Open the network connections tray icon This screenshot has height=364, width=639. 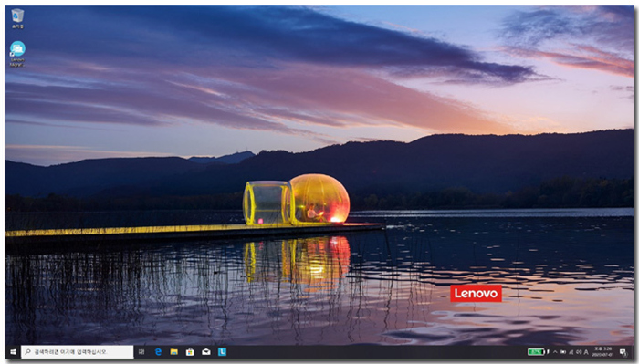(571, 352)
